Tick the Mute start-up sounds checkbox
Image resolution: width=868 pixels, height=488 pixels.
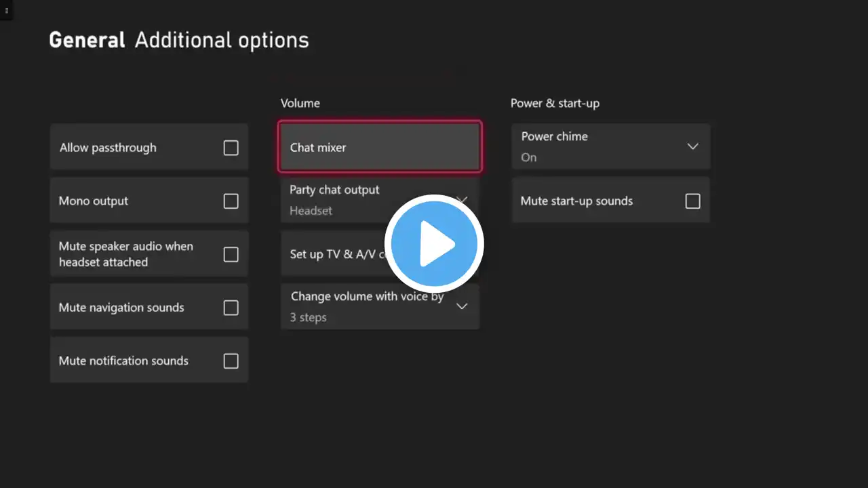692,201
